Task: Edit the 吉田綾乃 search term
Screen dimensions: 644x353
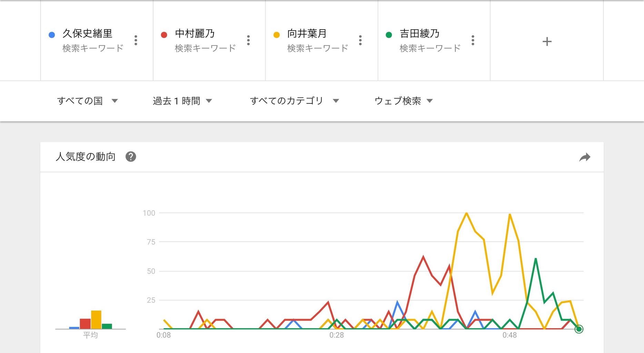Action: point(419,33)
